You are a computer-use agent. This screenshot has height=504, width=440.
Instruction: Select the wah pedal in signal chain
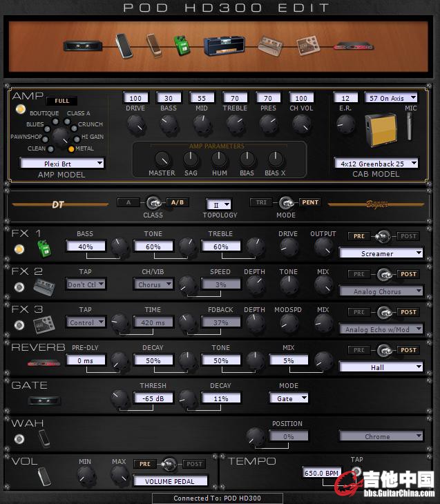[x=123, y=43]
